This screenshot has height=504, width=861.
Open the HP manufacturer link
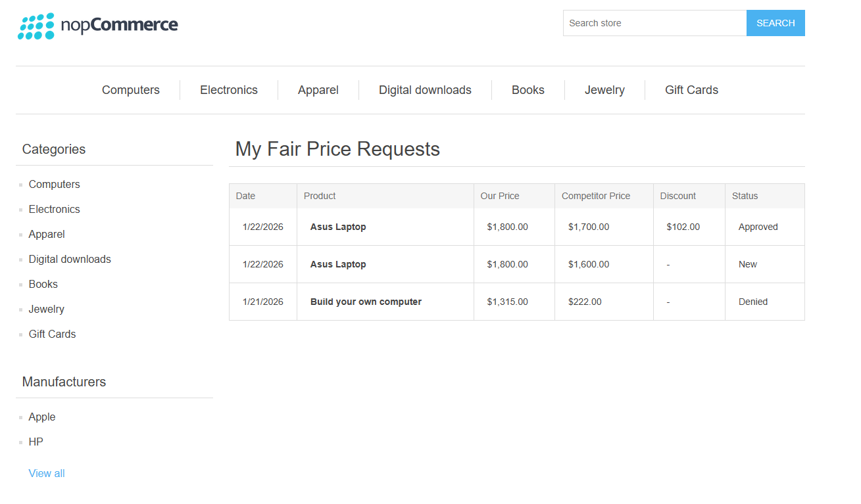pos(36,442)
